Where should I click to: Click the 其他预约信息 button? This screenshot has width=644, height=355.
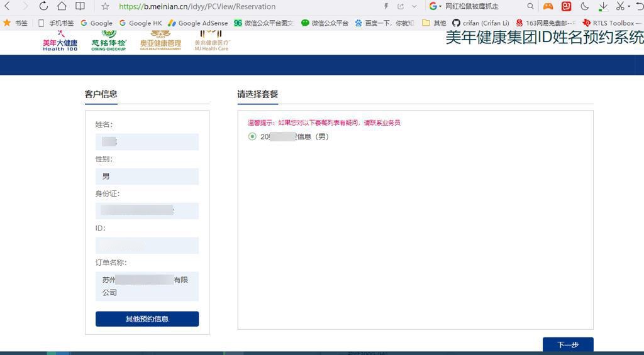(147, 319)
